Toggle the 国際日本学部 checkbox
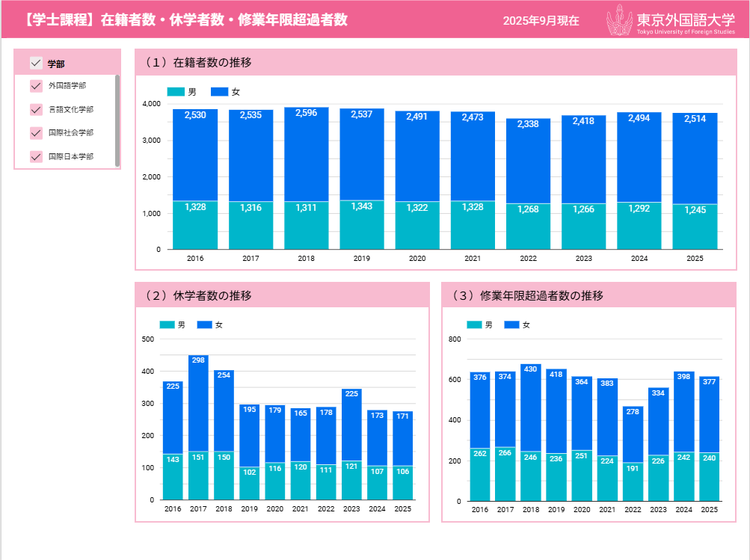The height and width of the screenshot is (560, 750). (35, 157)
